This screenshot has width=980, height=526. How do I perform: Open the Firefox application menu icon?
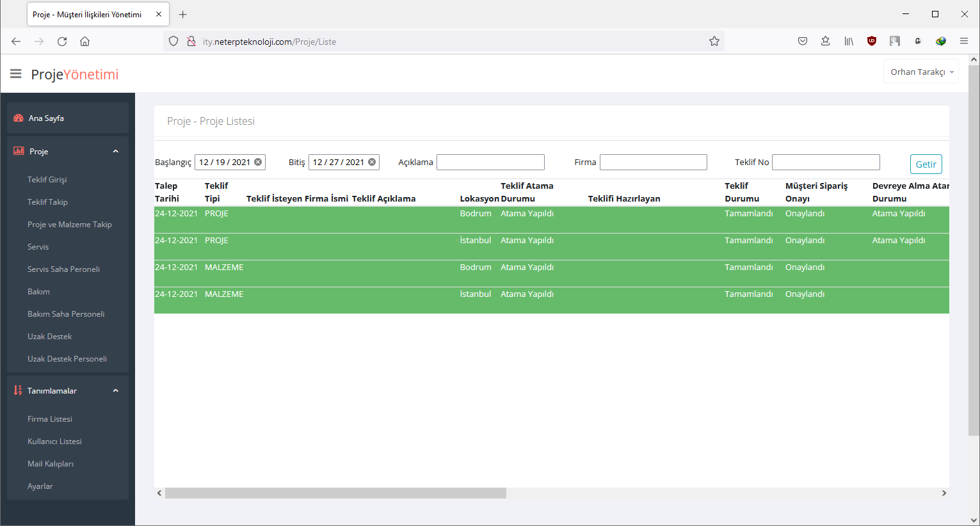963,42
